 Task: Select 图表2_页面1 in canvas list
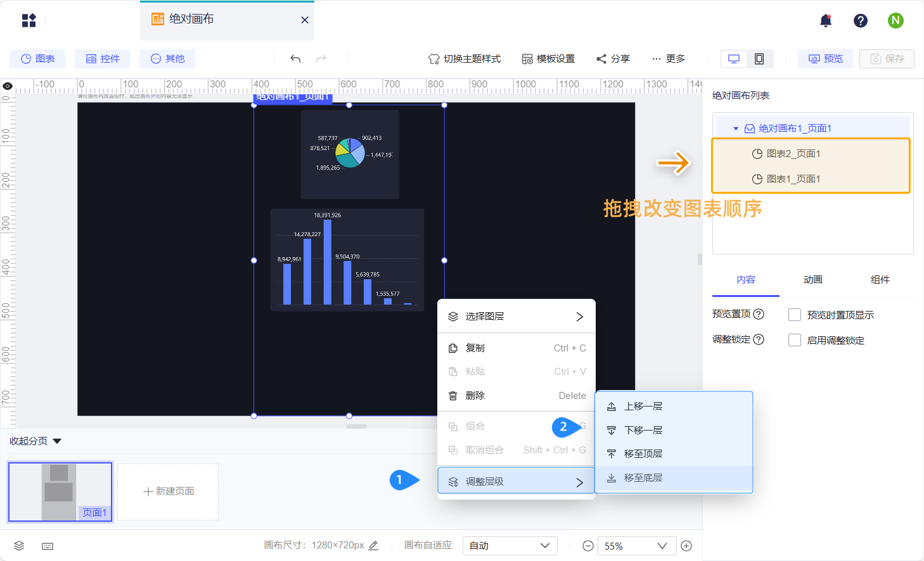point(811,154)
